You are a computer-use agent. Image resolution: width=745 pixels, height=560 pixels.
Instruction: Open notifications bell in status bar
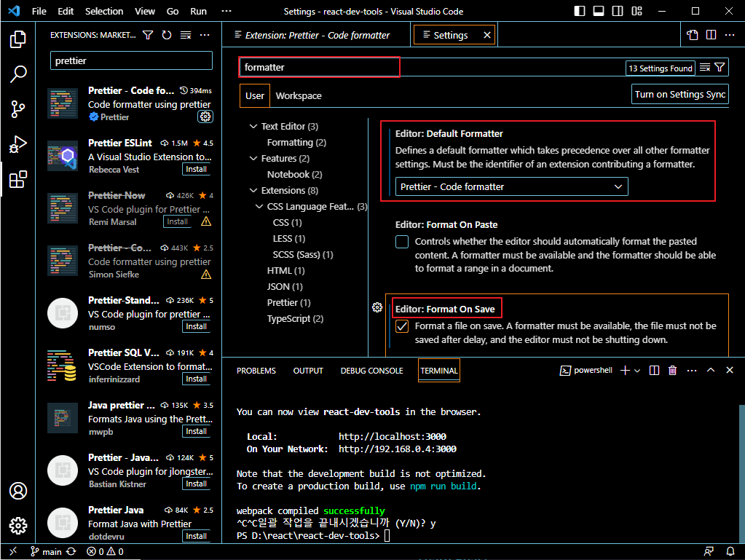730,551
